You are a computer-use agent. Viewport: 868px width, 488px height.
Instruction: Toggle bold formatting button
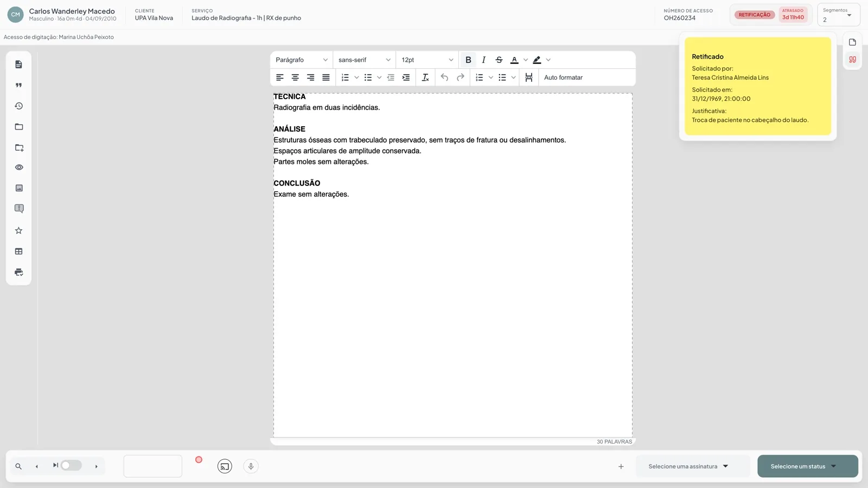[468, 60]
